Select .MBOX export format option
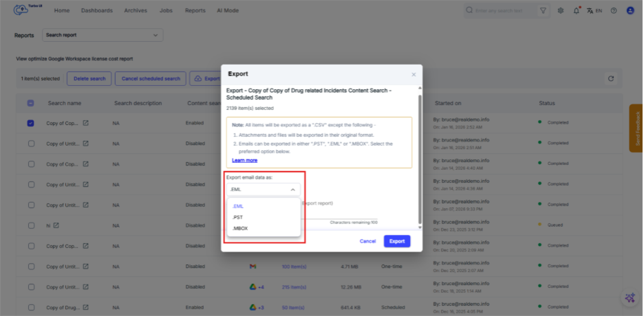 point(240,228)
